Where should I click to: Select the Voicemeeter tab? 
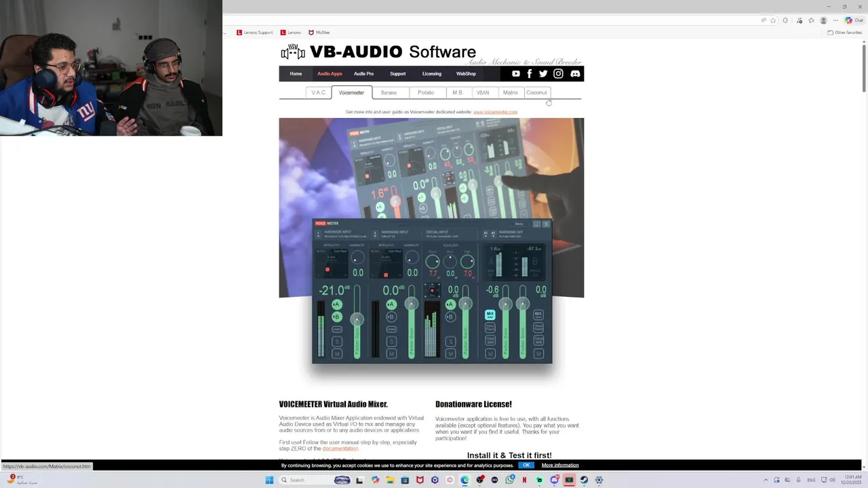[351, 93]
